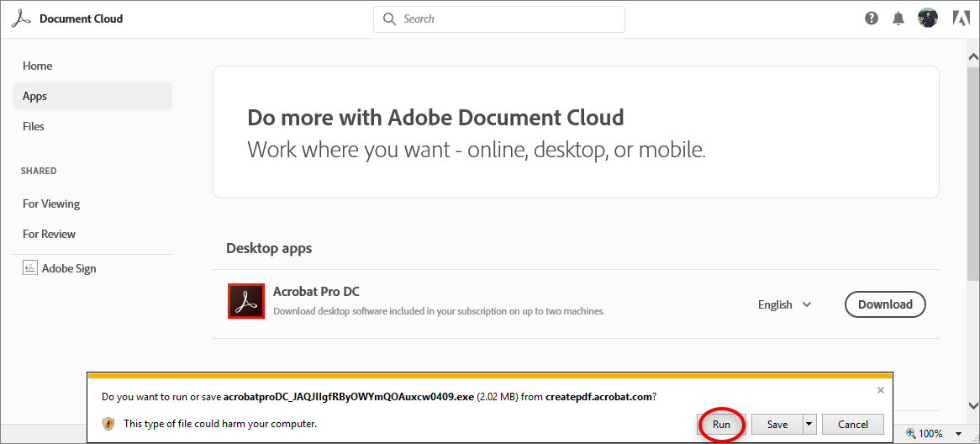This screenshot has height=444, width=980.
Task: Click the Download button for Acrobat Pro DC
Action: (x=885, y=304)
